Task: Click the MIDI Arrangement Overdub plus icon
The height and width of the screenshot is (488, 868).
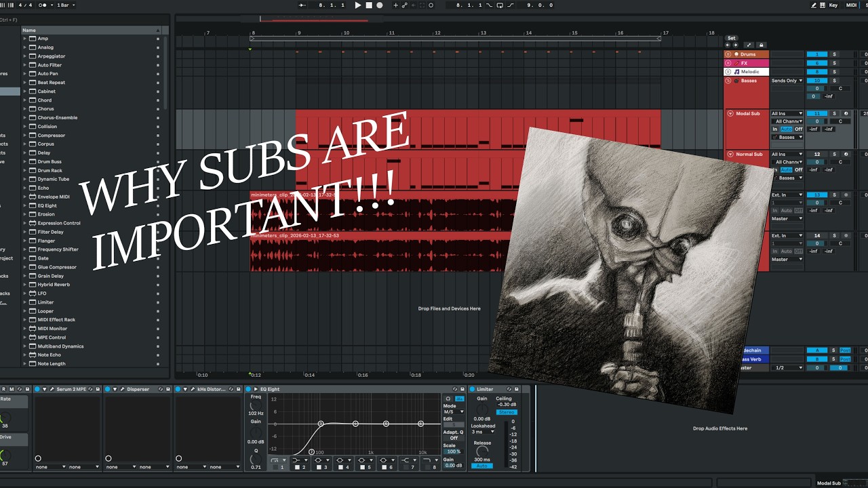Action: 395,5
